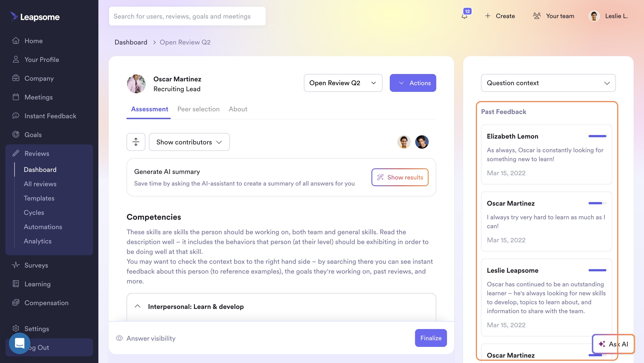
Task: Click Your team link in header
Action: 560,16
